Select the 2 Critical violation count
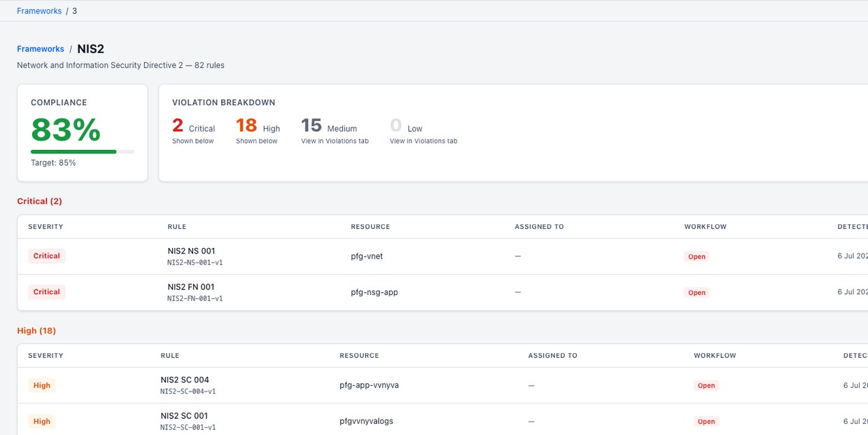This screenshot has height=435, width=868. [x=193, y=126]
